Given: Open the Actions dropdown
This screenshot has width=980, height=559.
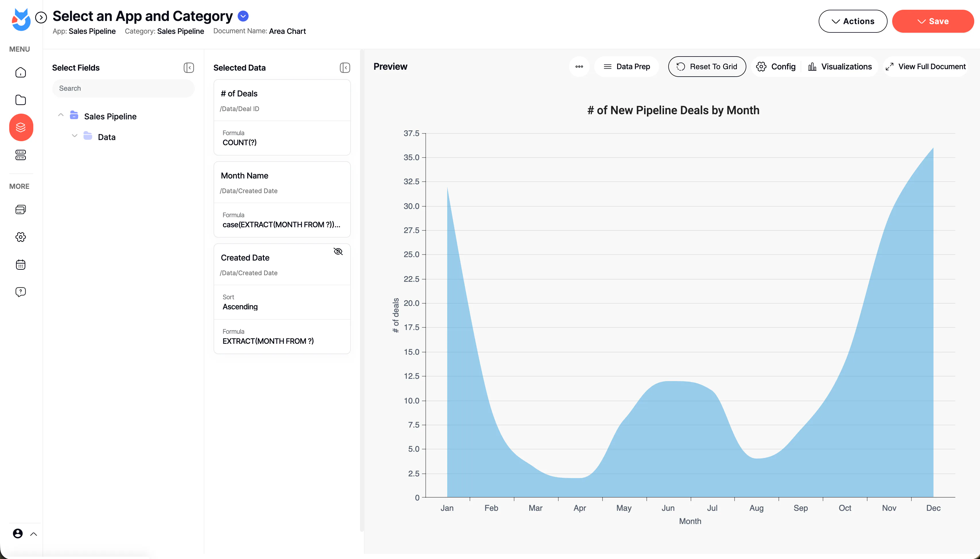Looking at the screenshot, I should 853,21.
